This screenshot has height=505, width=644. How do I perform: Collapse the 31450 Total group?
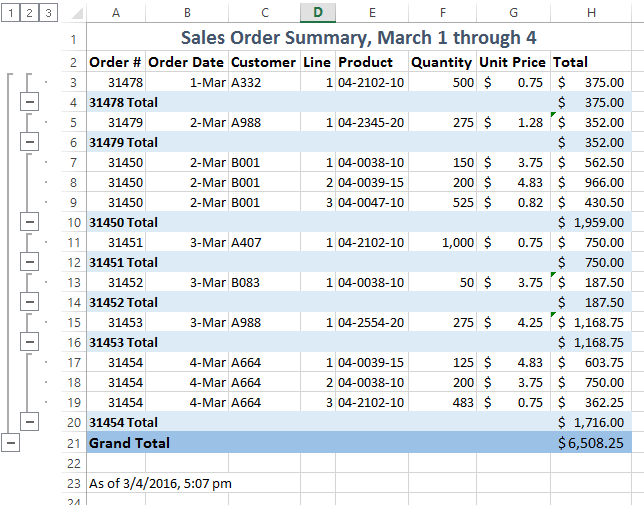pos(29,222)
